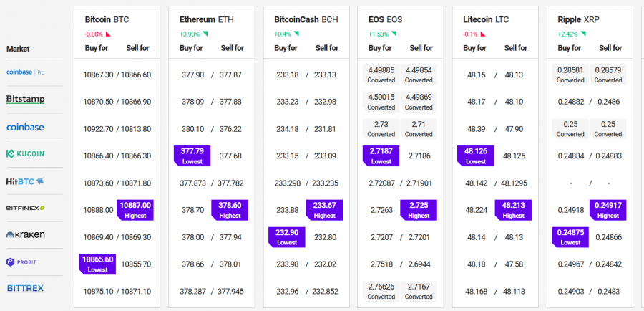Click Bitcoin's Buy for column label
Image resolution: width=644 pixels, height=311 pixels.
pyautogui.click(x=97, y=48)
